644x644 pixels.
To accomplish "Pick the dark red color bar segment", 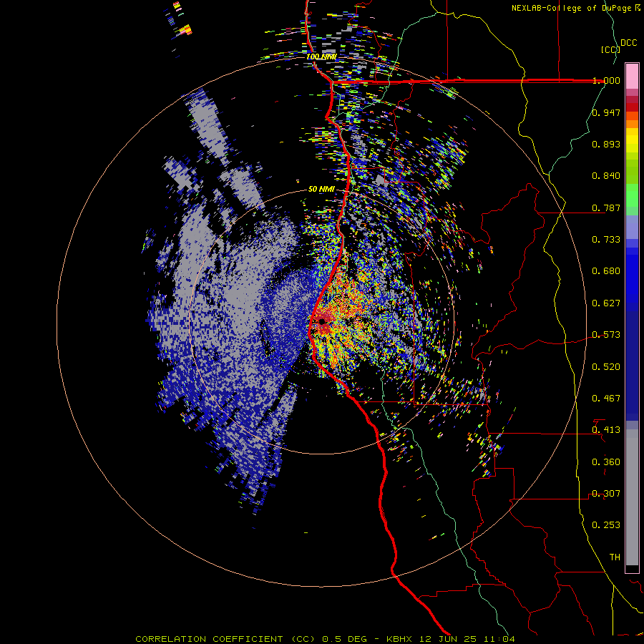I will click(x=632, y=107).
